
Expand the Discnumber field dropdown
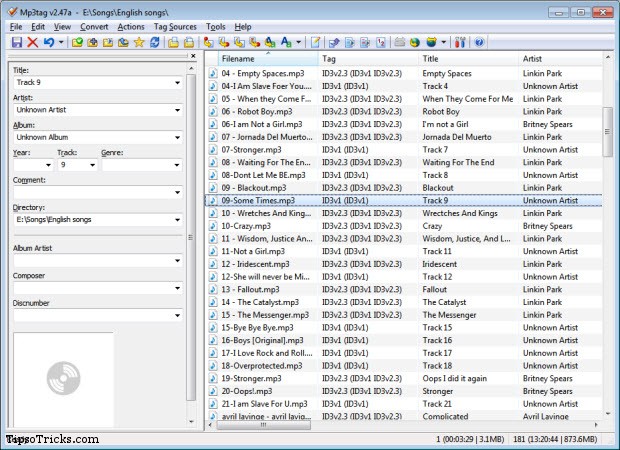pos(177,316)
